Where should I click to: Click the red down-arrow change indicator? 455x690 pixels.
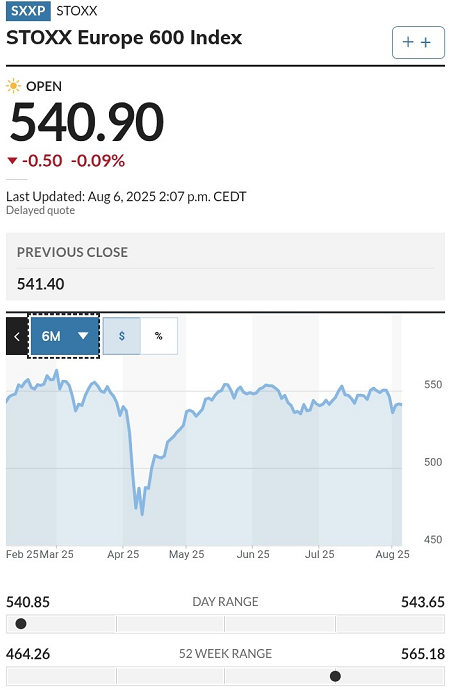click(12, 161)
